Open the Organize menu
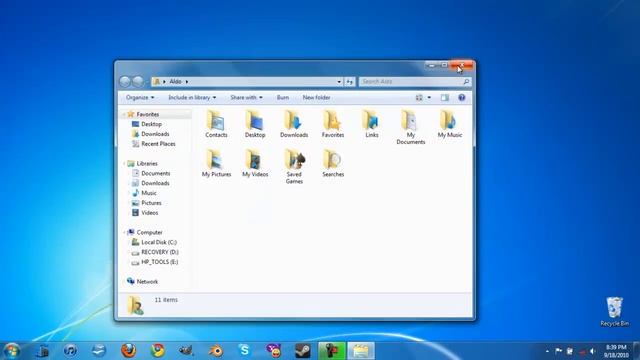The width and height of the screenshot is (640, 360). pos(140,98)
